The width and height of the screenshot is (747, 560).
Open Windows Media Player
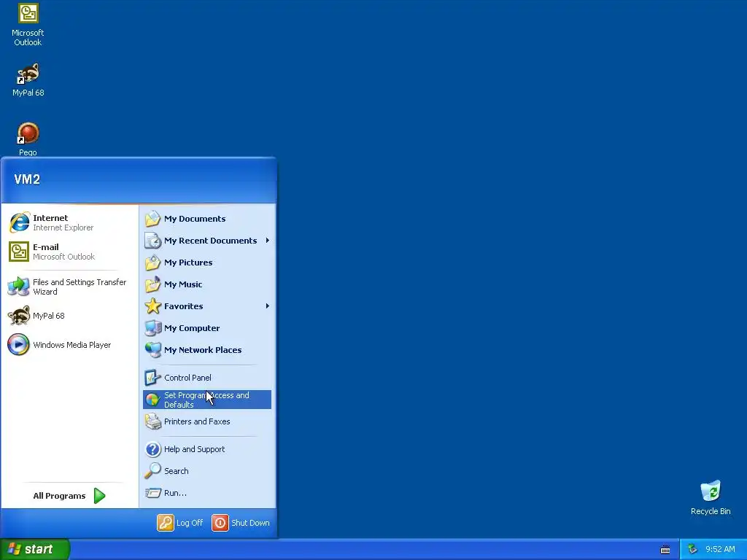pos(70,345)
